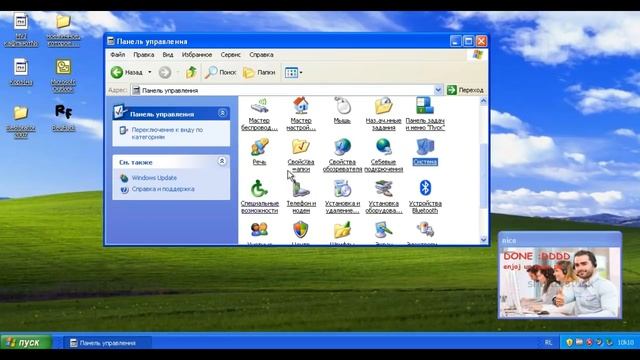The height and width of the screenshot is (360, 640).
Task: Open the Справка menu
Action: [x=261, y=54]
